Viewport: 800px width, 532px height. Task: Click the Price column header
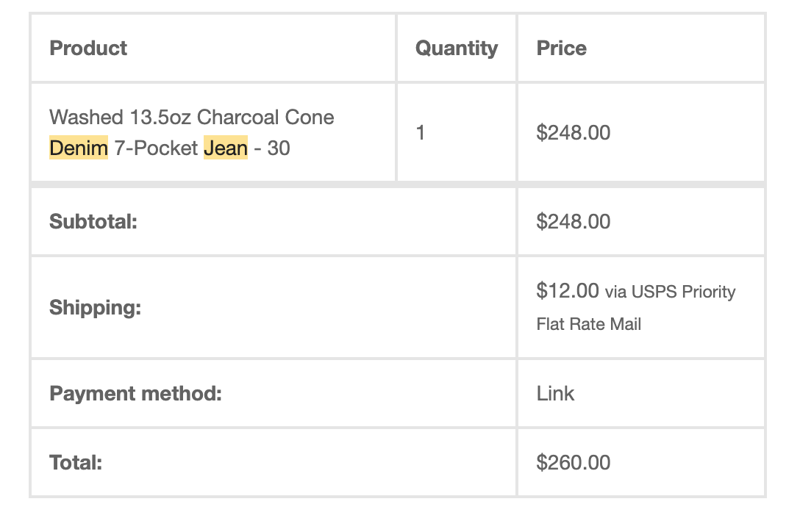click(x=561, y=48)
